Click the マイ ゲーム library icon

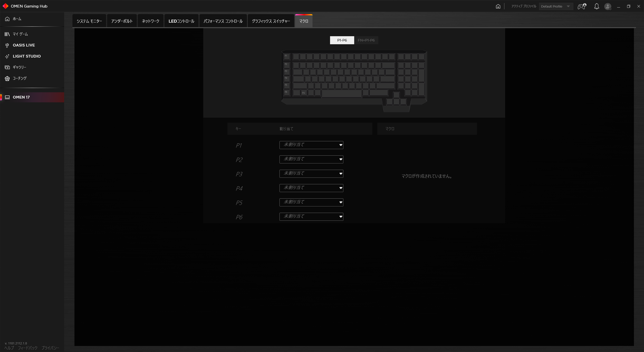(7, 34)
